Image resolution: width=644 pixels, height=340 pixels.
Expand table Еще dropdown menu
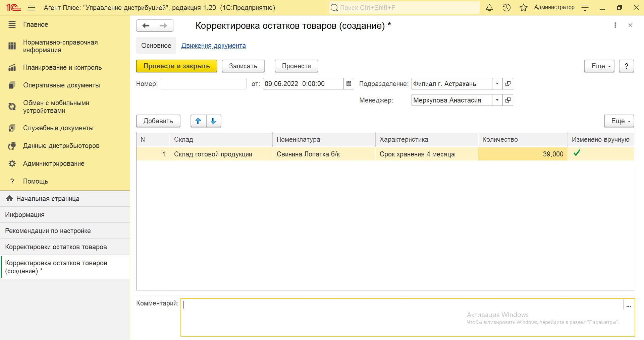619,121
